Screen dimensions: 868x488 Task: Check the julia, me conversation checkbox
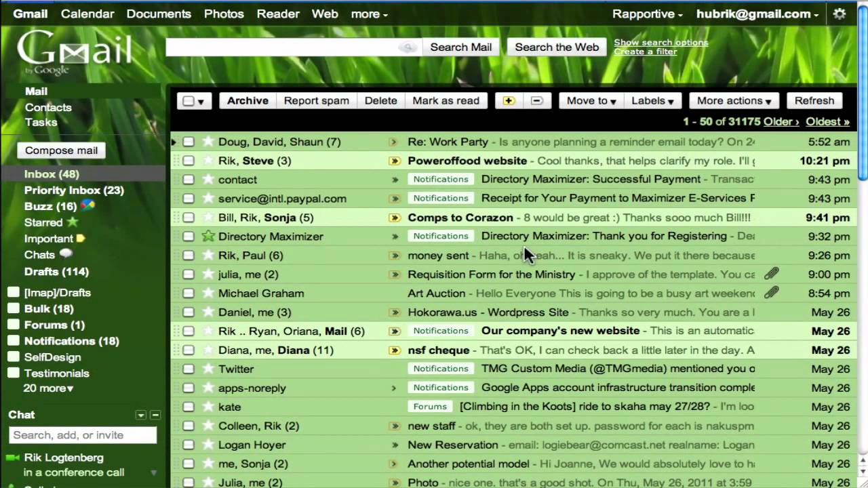[189, 274]
